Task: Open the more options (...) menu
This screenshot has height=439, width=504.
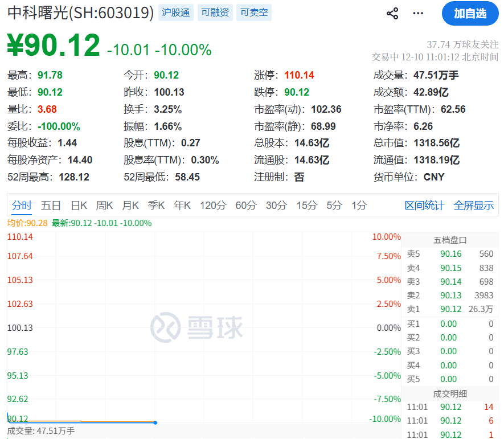Action: tap(417, 13)
